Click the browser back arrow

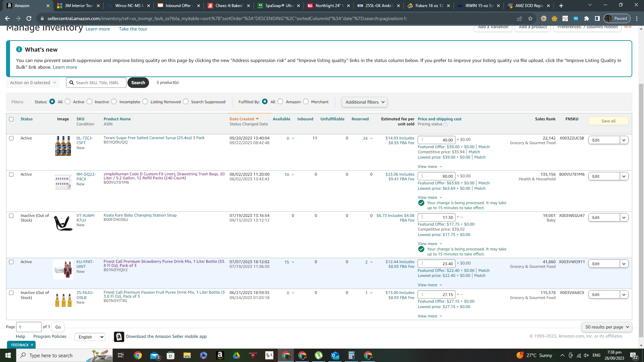[7, 18]
